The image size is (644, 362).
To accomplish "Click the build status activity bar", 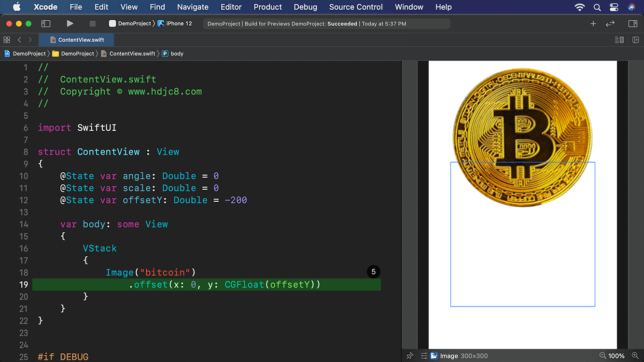I will coord(327,24).
